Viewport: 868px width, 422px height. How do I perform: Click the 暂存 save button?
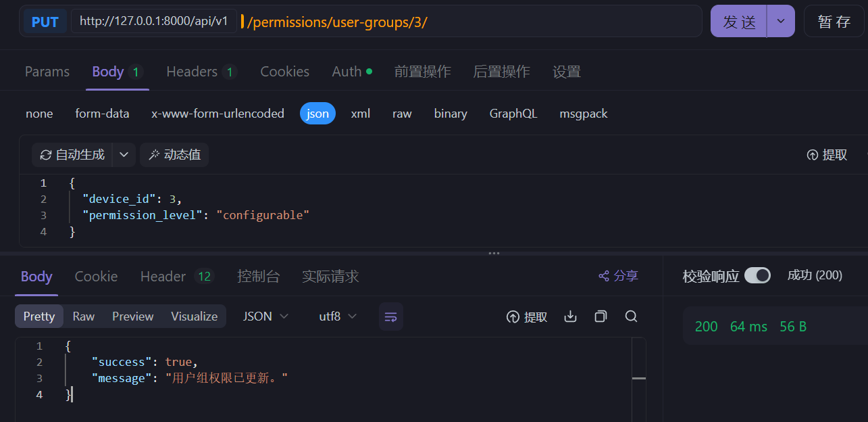pyautogui.click(x=834, y=22)
